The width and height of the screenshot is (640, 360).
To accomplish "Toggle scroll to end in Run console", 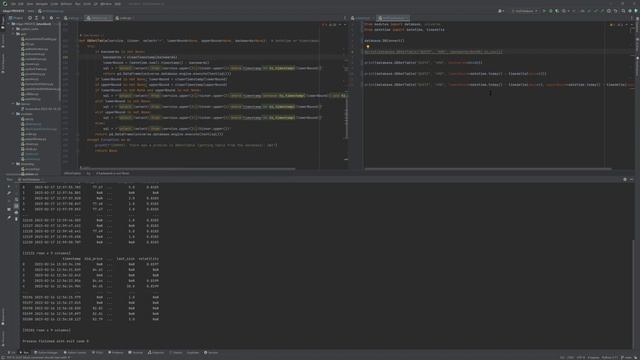I will pos(16,206).
